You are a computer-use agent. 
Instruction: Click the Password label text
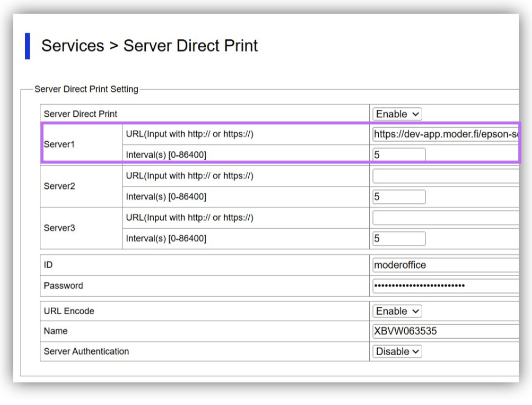coord(63,286)
